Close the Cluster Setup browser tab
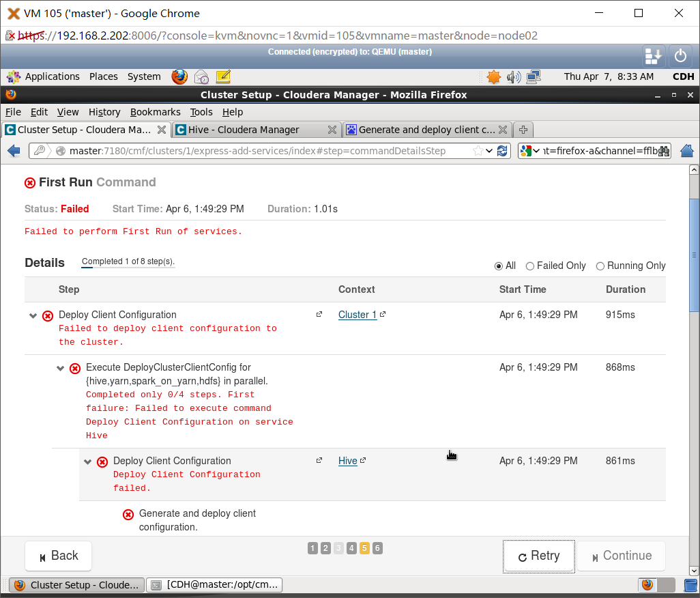The width and height of the screenshot is (700, 598). 162,130
